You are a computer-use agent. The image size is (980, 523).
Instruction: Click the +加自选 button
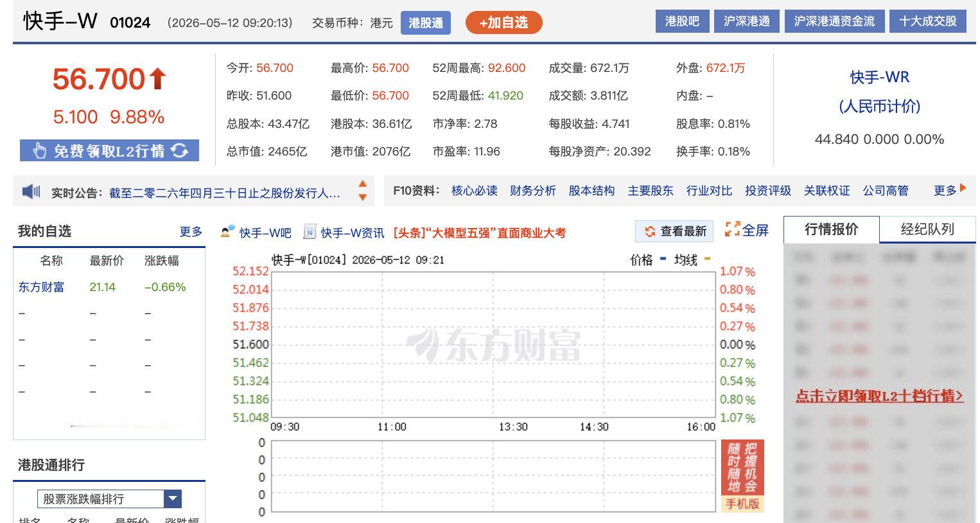[x=504, y=22]
